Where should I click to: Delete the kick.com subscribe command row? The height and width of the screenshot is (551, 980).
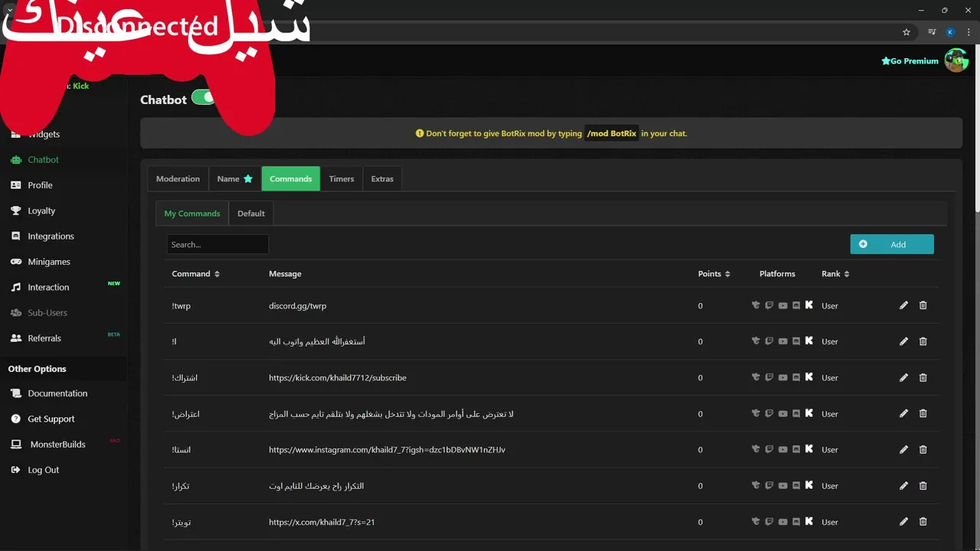(923, 377)
